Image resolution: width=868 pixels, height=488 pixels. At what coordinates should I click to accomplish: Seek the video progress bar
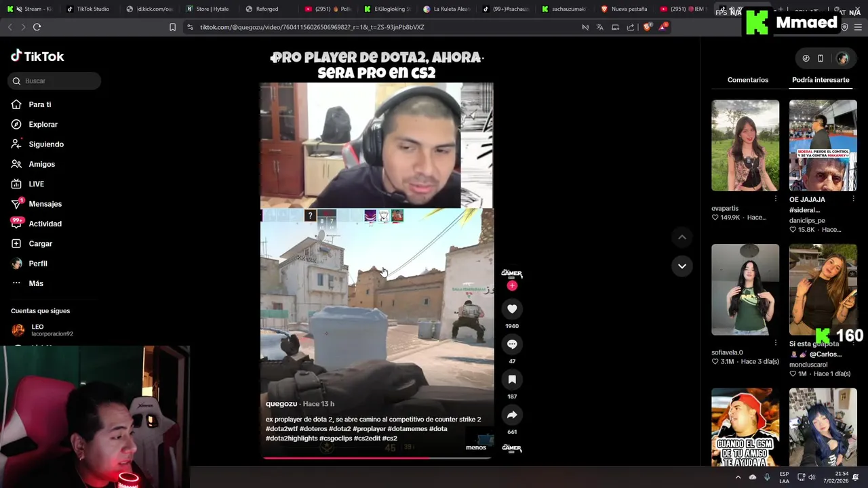(x=377, y=457)
